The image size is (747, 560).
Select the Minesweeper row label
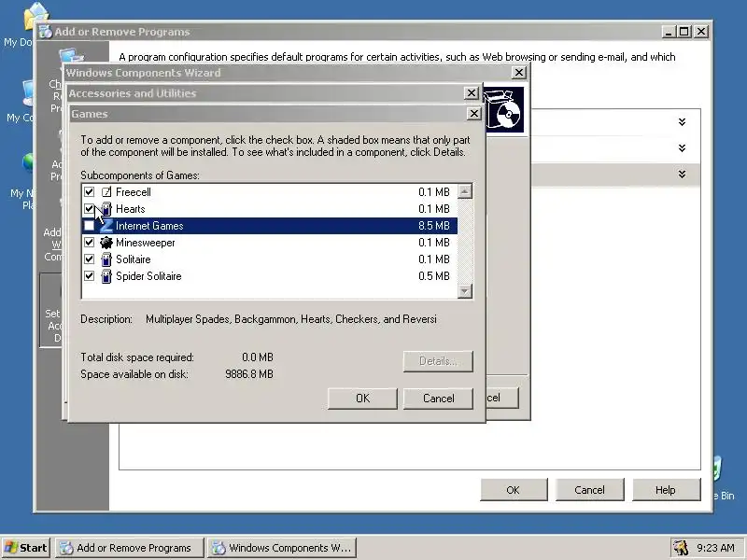pos(146,243)
